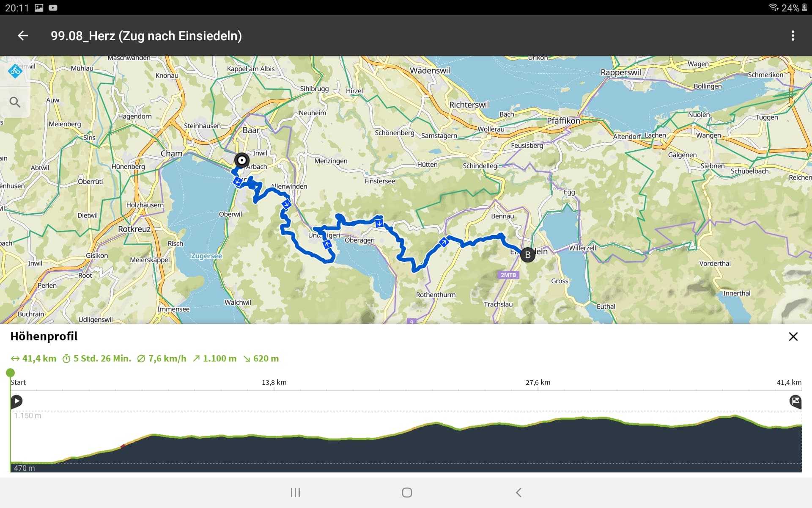Tap the Zugersee lake label
Viewport: 812px width, 508px height.
click(x=206, y=256)
